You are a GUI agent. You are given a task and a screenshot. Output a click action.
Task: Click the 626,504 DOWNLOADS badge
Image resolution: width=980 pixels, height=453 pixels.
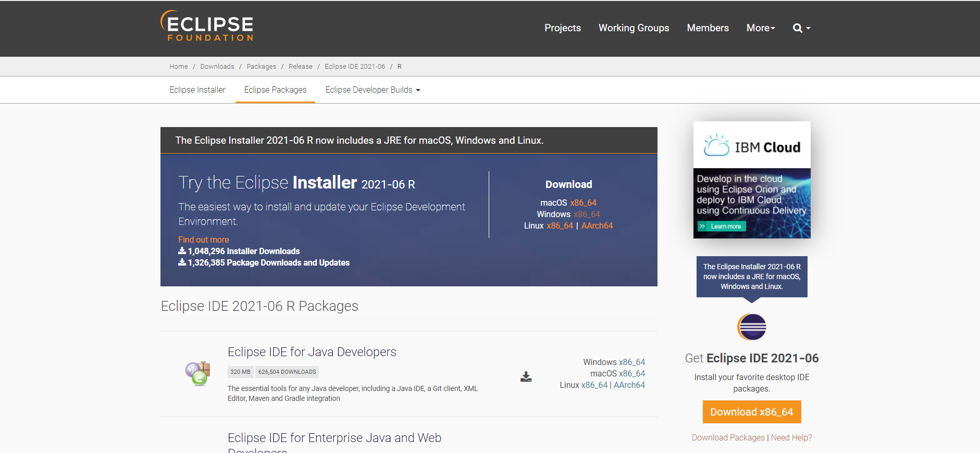[x=287, y=372]
